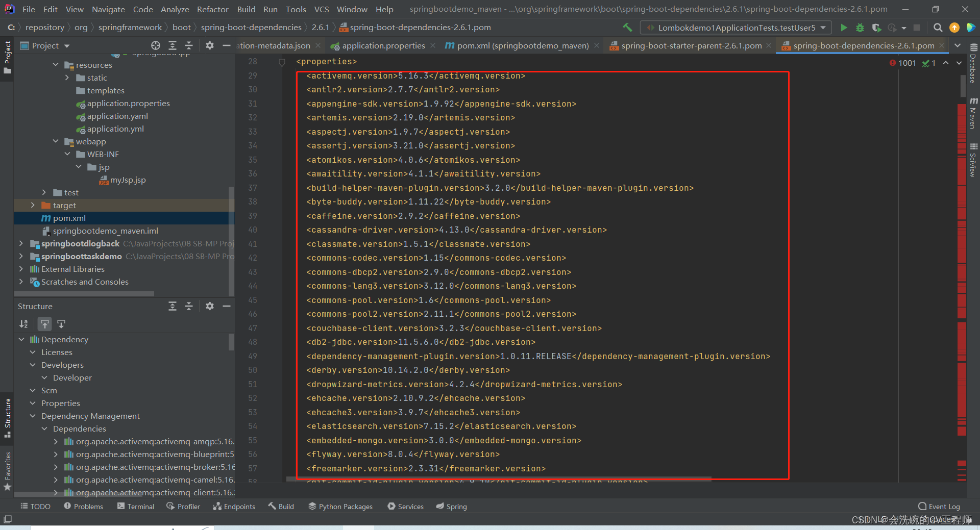Toggle the Structure side tab
This screenshot has width=980, height=530.
point(7,418)
